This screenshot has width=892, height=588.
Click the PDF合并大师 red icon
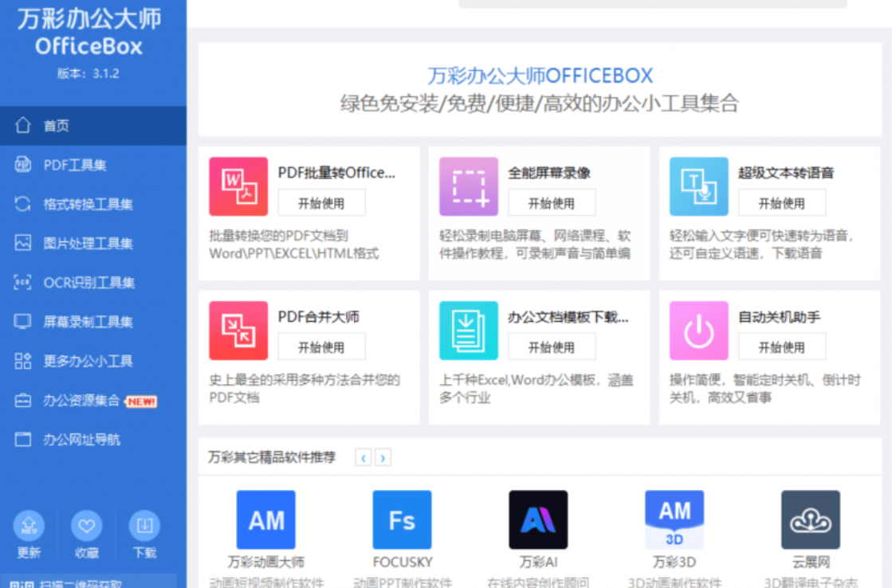point(238,331)
